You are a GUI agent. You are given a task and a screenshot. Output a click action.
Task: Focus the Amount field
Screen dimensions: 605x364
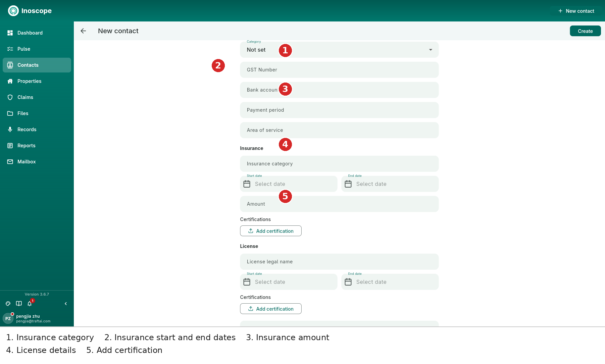339,204
